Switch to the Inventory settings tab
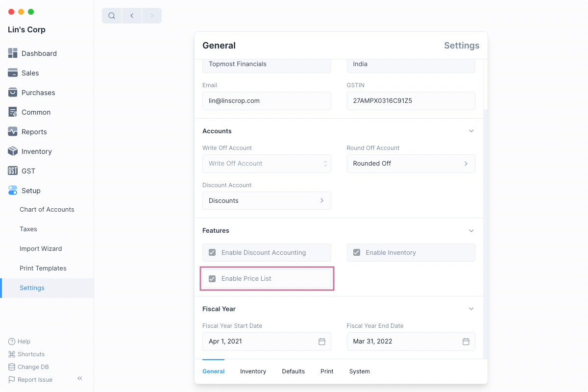 click(253, 371)
